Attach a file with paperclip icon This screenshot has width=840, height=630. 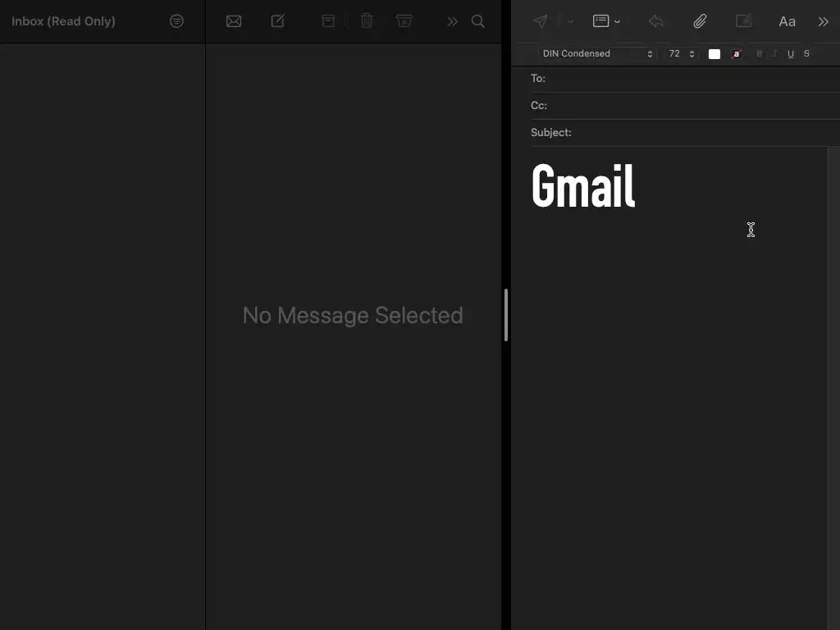(x=700, y=21)
